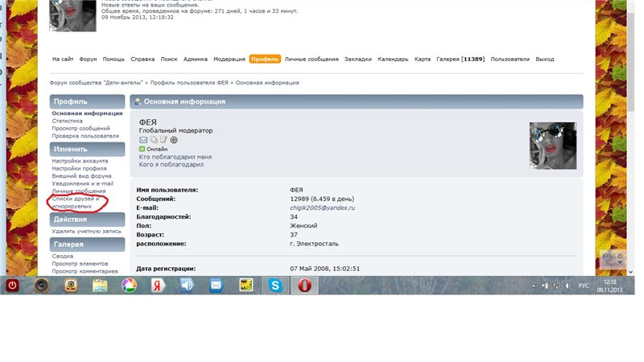The height and width of the screenshot is (362, 644).
Task: Click the network icon in system tray
Action: coord(556,286)
